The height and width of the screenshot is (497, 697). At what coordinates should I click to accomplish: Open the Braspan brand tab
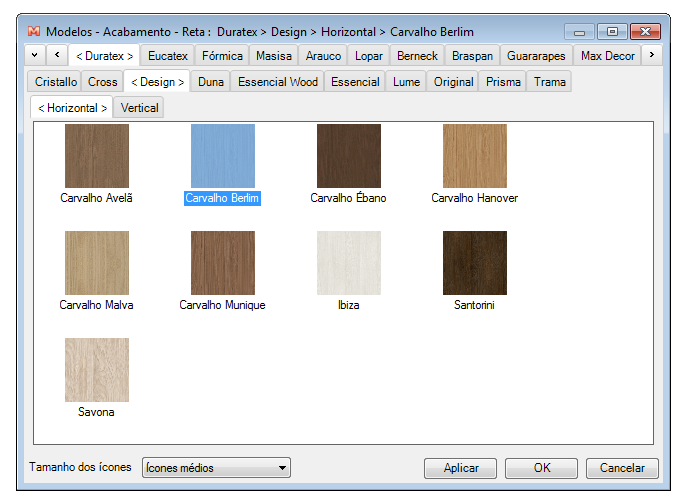[473, 56]
